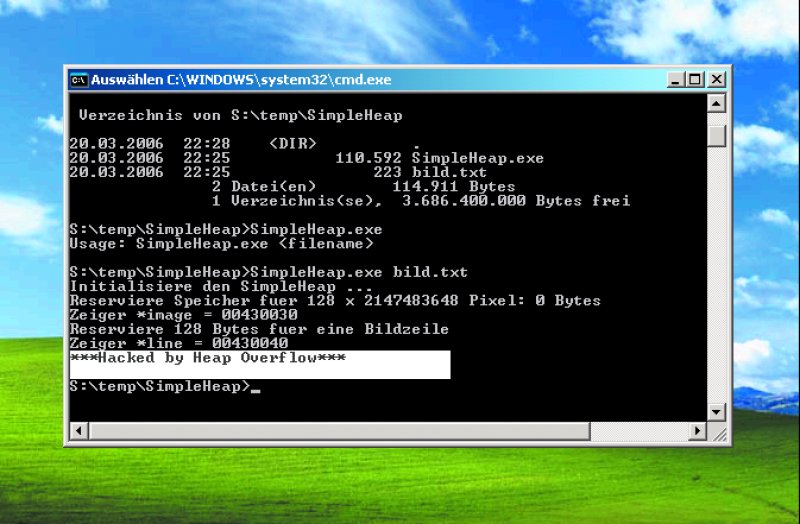Click the line 'Zeiger *line = 00430040'

pos(179,344)
